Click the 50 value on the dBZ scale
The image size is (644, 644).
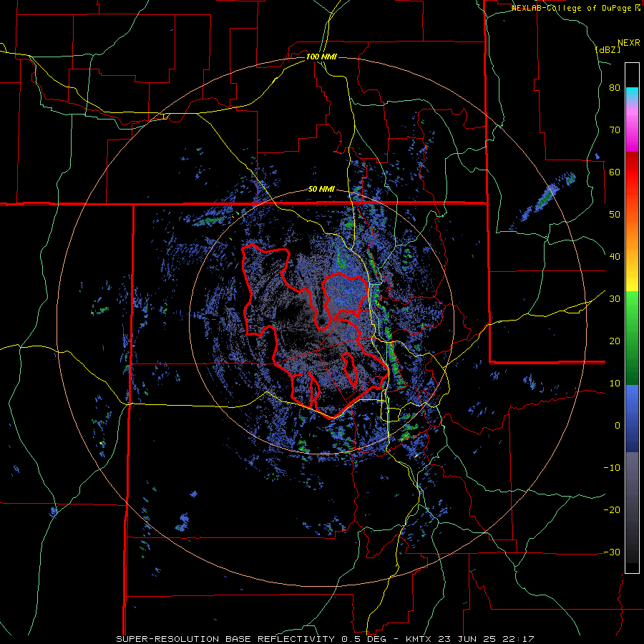pos(615,215)
